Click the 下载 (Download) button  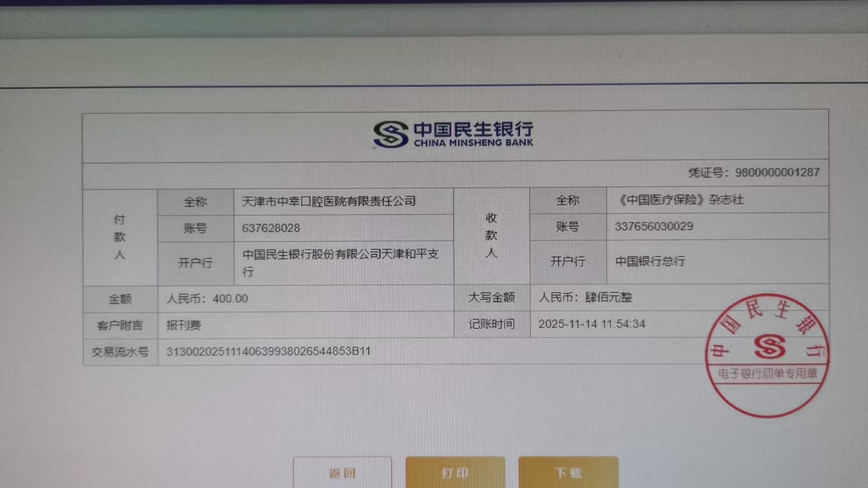point(568,473)
